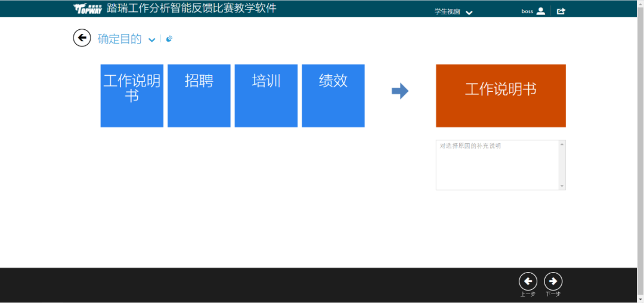This screenshot has height=303, width=644.
Task: Click the page scrollbar down arrow
Action: click(640, 299)
